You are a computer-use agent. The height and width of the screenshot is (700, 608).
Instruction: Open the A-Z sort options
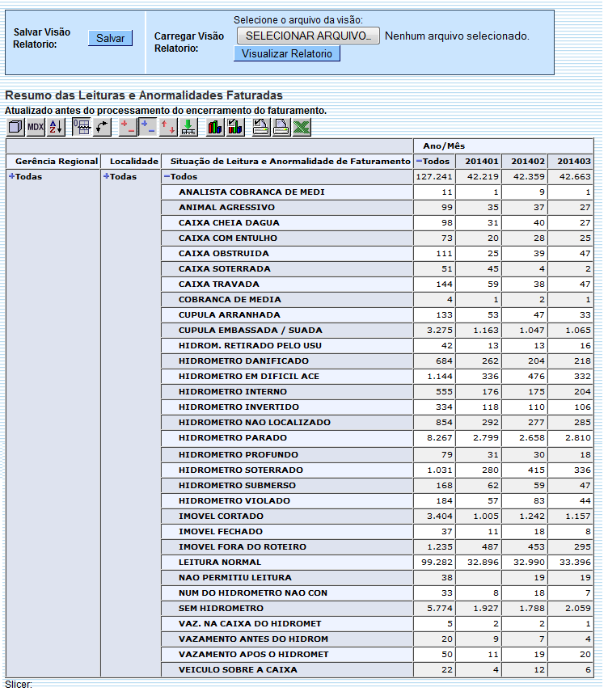(x=56, y=127)
